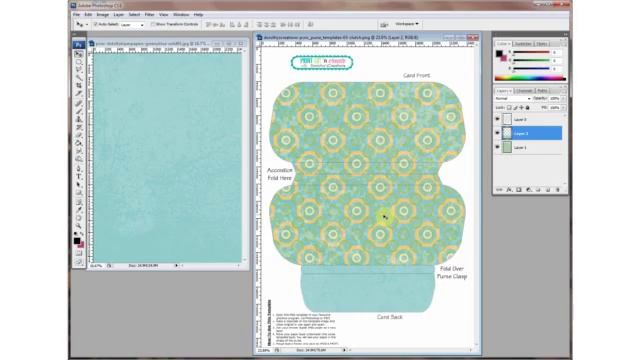Select the Rectangular Marquee tool
The height and width of the screenshot is (360, 640).
click(x=79, y=62)
